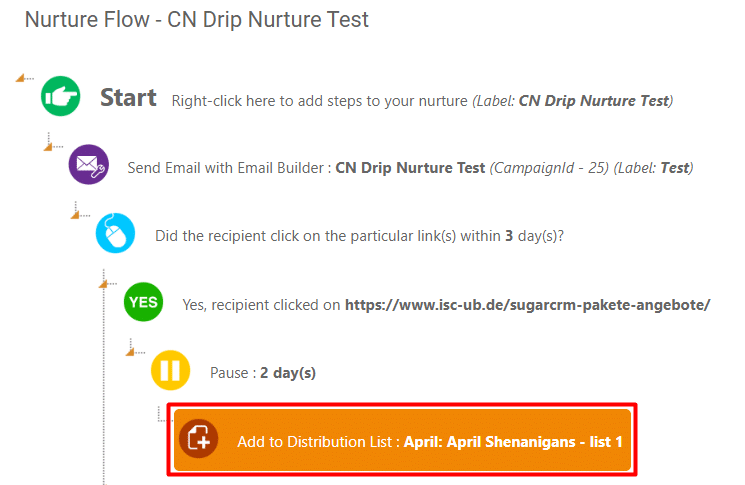Select the purple Send Email icon
Image resolution: width=745 pixels, height=485 pixels.
[88, 164]
